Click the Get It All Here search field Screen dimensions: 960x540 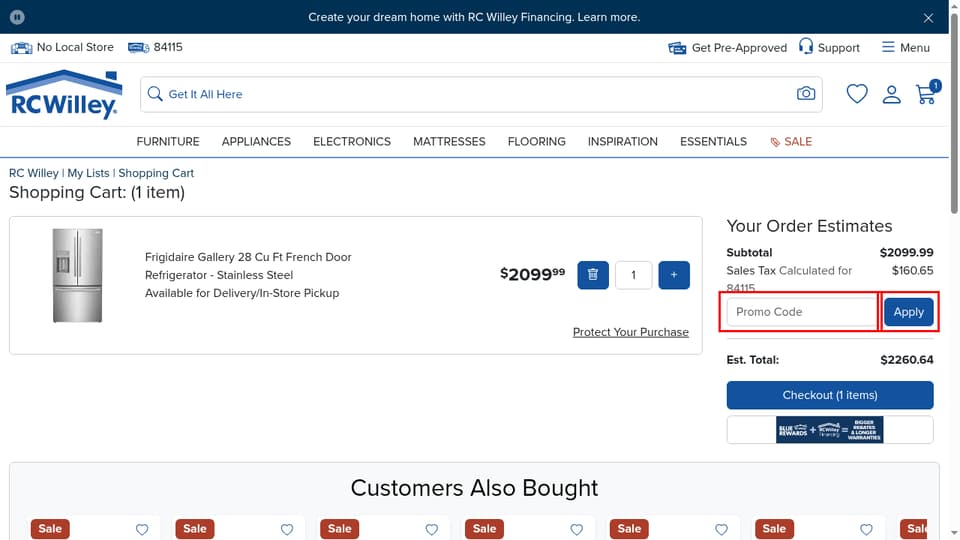tap(481, 94)
